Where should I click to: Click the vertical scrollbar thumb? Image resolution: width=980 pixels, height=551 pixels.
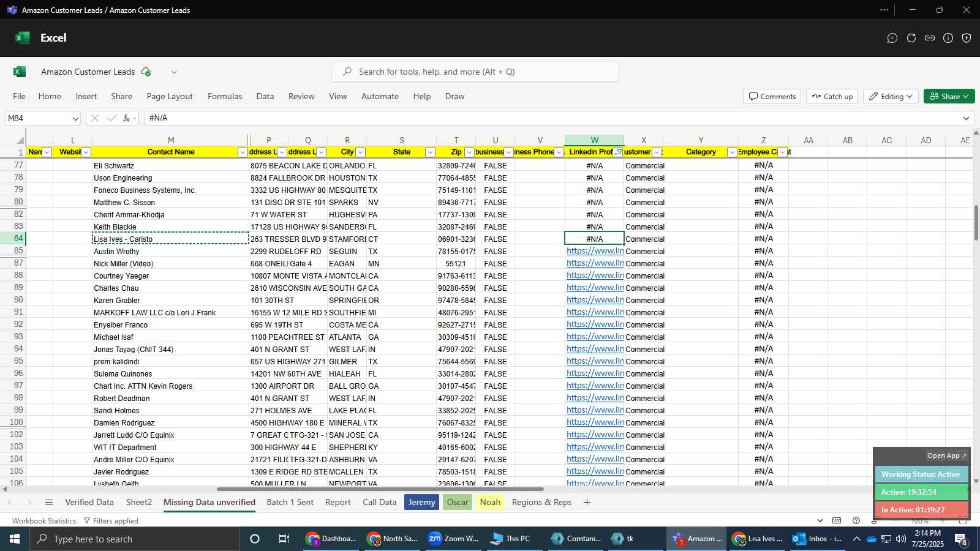click(976, 223)
